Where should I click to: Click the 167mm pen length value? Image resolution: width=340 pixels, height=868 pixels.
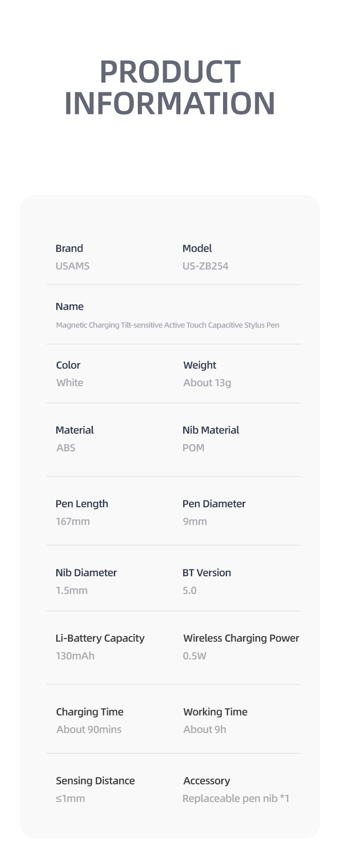pos(73,521)
